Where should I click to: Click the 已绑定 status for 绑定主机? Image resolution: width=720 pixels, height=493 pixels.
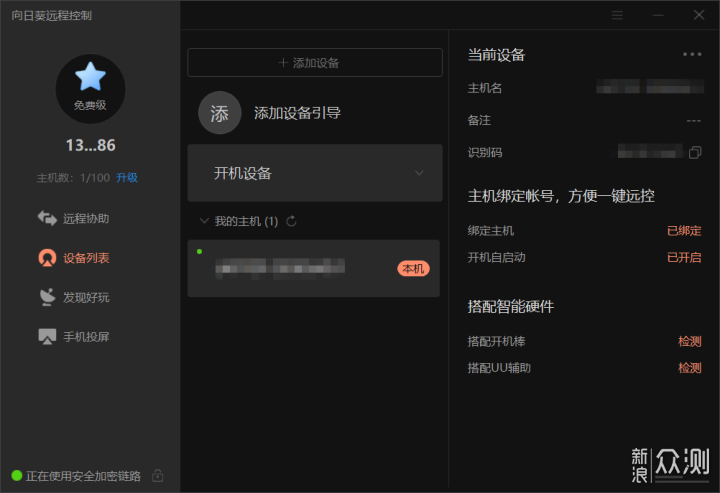click(684, 230)
